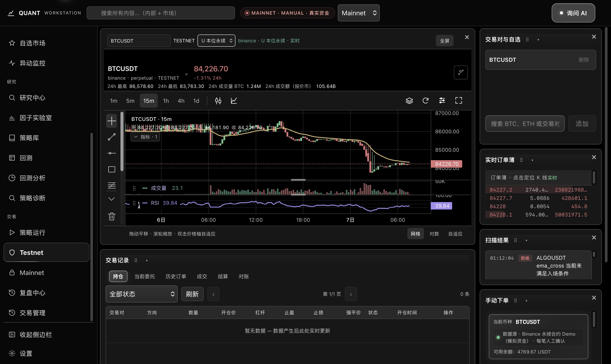Open 因子实验室 in the sidebar
The height and width of the screenshot is (364, 611).
tap(47, 118)
